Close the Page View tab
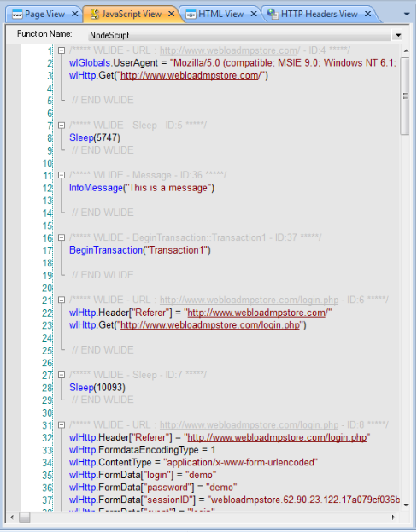 [75, 14]
